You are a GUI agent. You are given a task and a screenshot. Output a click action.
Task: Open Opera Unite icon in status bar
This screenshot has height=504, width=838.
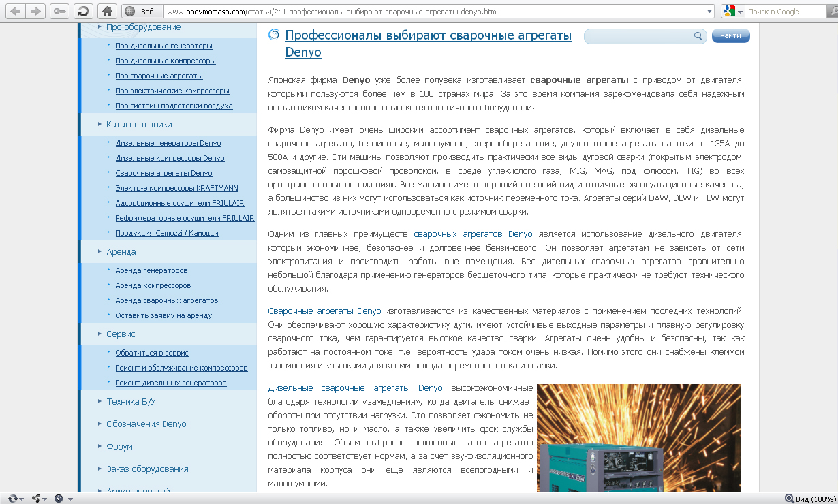tap(36, 499)
